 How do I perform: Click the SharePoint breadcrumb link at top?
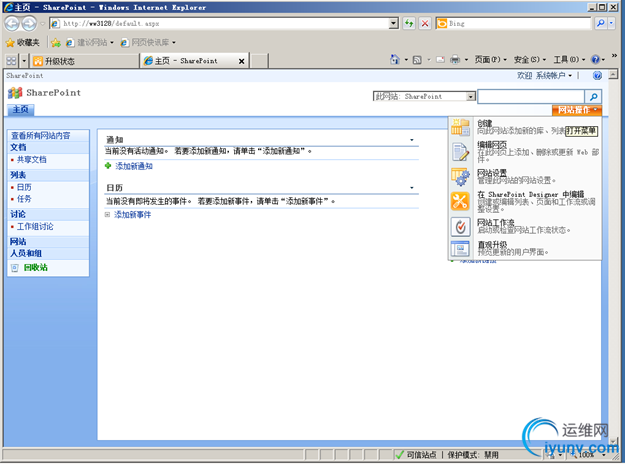coord(24,76)
